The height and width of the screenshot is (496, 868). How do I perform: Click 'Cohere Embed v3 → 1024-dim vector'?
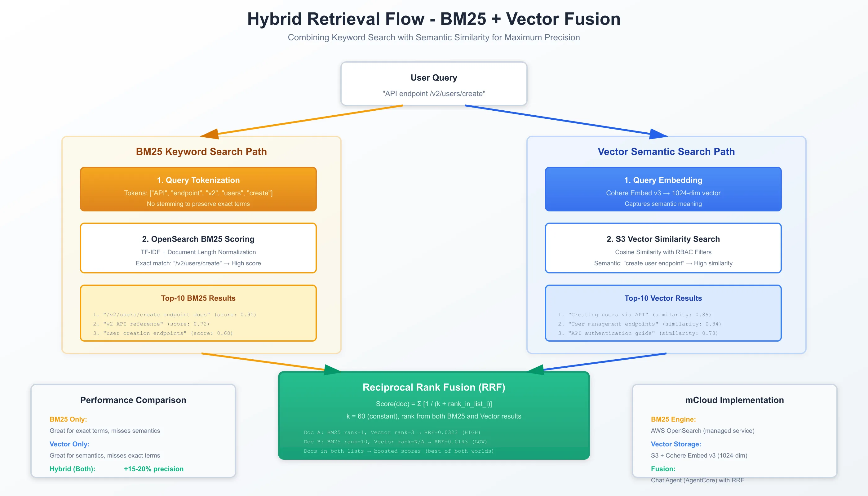[x=663, y=193]
